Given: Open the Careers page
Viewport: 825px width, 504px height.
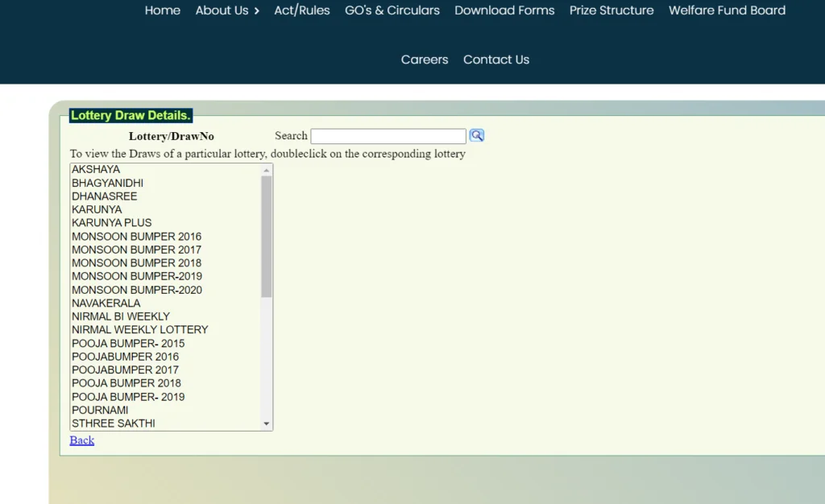Looking at the screenshot, I should (x=425, y=60).
